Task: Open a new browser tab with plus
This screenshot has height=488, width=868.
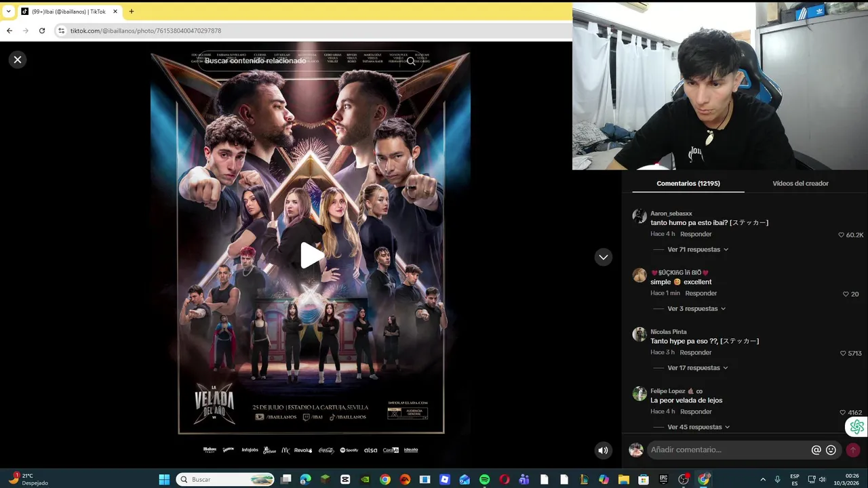Action: 132,12
